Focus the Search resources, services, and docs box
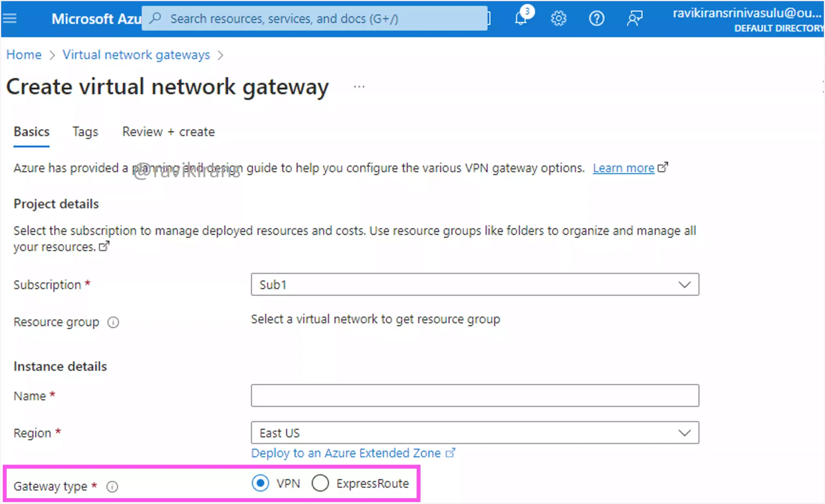 [315, 18]
